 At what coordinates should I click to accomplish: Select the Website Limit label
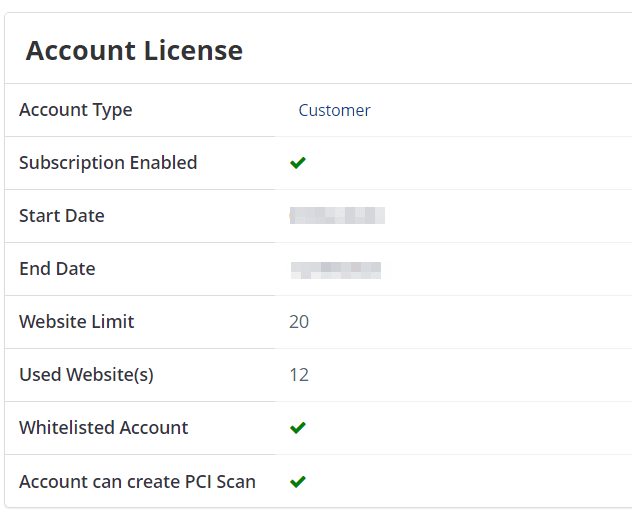(77, 322)
